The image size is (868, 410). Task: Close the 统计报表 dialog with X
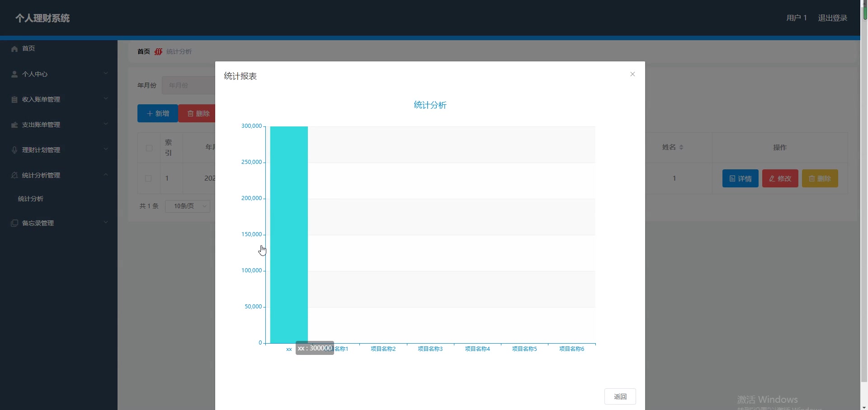[632, 74]
